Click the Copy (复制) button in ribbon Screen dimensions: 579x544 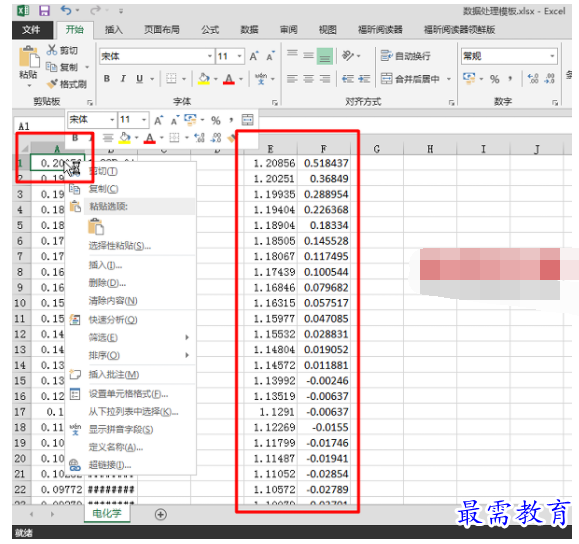coord(62,67)
